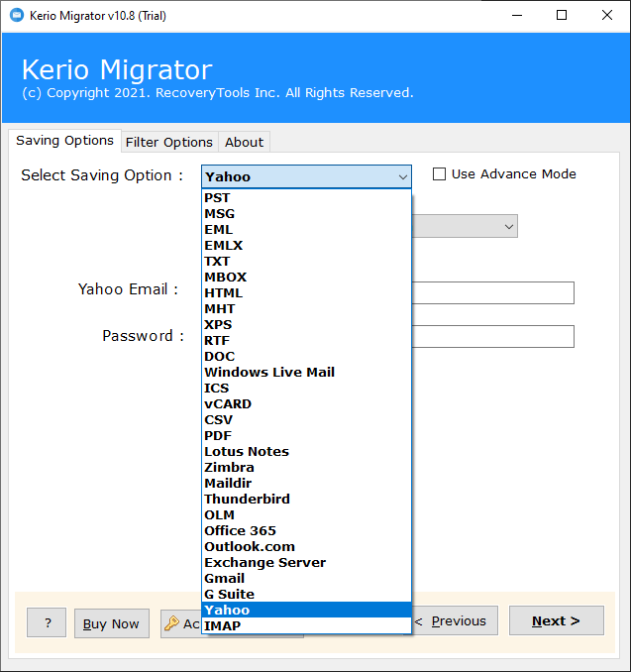631x672 pixels.
Task: Choose PST from the saving list
Action: tap(306, 198)
